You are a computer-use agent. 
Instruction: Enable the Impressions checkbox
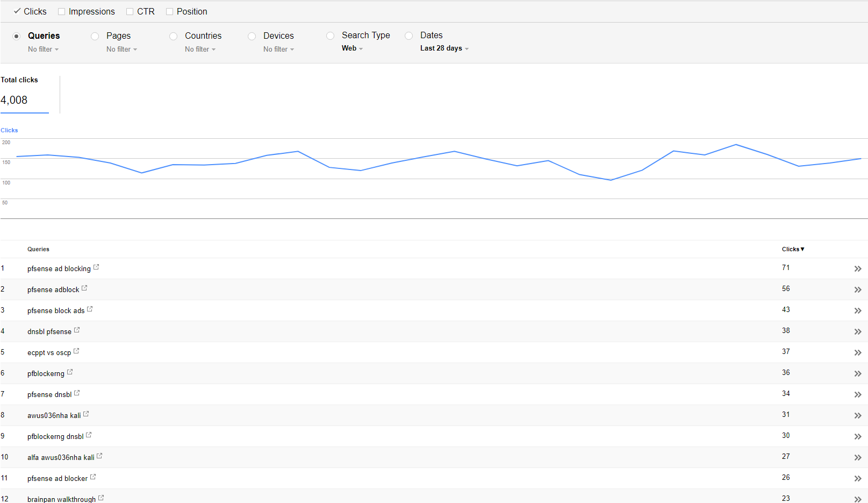point(62,12)
